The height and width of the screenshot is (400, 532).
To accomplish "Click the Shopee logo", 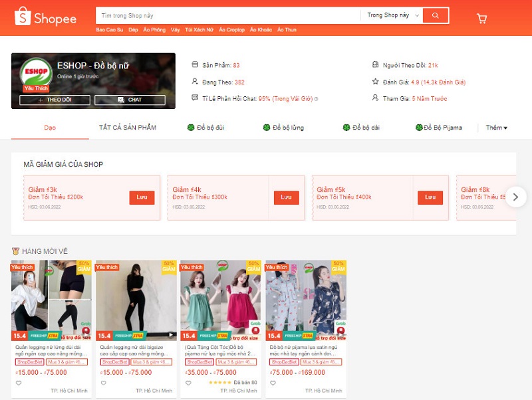I will (x=46, y=18).
